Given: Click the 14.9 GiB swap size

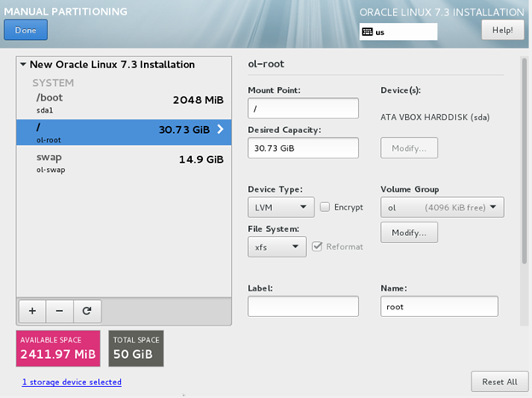Looking at the screenshot, I should (201, 159).
